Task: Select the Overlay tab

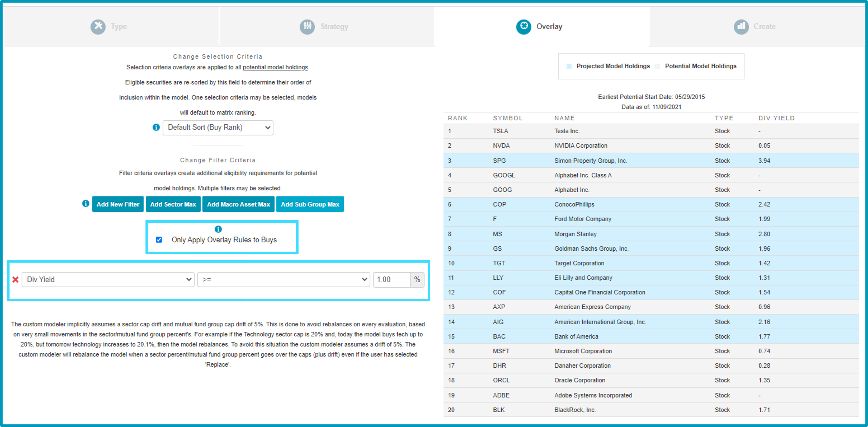Action: [542, 26]
